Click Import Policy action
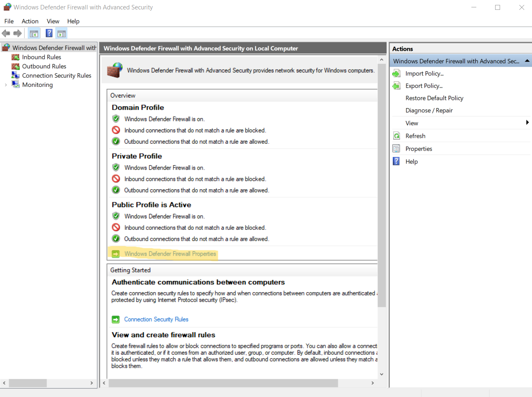Viewport: 532px width, 397px height. 424,74
